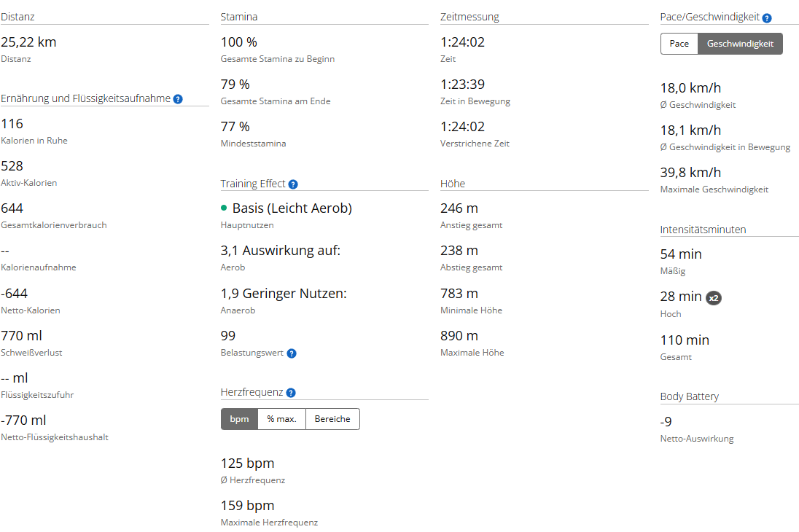Select the Geschwindigkeit toggle option
Image resolution: width=799 pixels, height=532 pixels.
pos(740,44)
